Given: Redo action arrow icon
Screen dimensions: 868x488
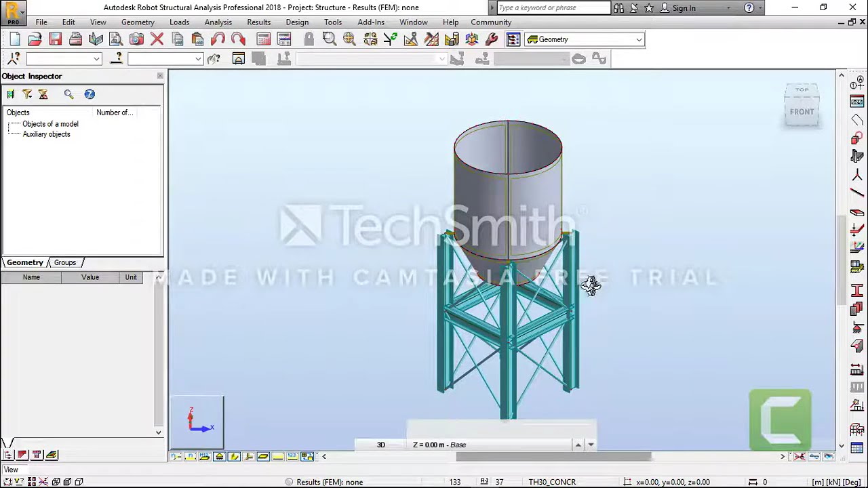Looking at the screenshot, I should point(238,39).
